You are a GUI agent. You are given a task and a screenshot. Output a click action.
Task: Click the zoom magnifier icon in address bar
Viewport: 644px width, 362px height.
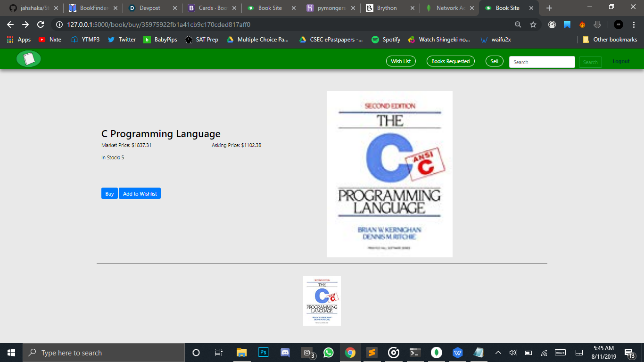518,25
